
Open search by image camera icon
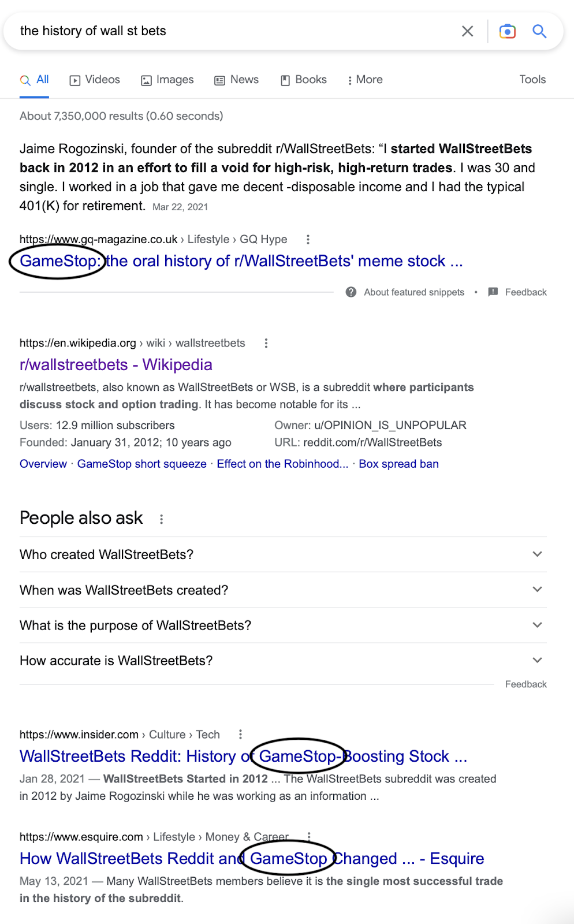coord(508,31)
